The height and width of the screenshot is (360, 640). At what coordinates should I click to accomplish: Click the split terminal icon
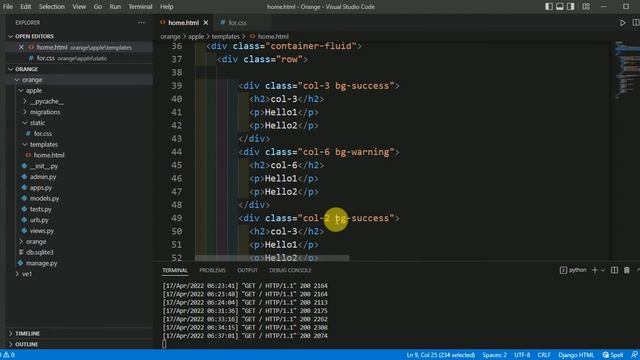(x=614, y=270)
